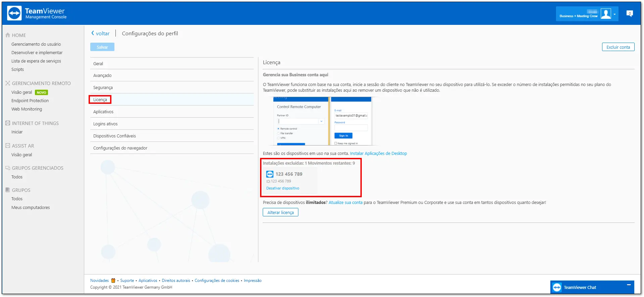Click the device name 123 456 789

pos(289,174)
